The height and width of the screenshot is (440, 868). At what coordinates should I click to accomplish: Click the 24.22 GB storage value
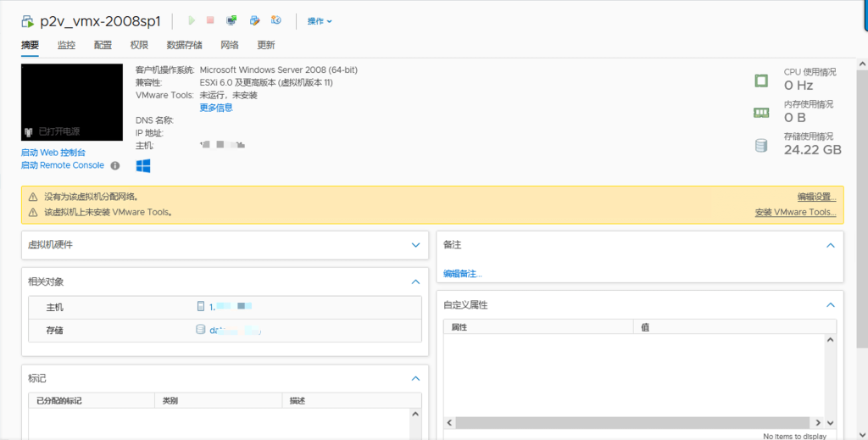click(x=813, y=149)
